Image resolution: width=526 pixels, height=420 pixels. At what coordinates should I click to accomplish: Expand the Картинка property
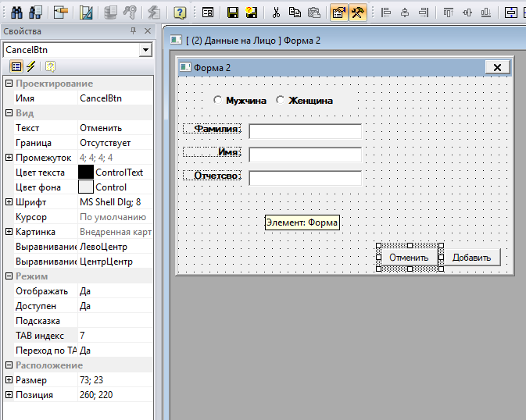click(9, 232)
